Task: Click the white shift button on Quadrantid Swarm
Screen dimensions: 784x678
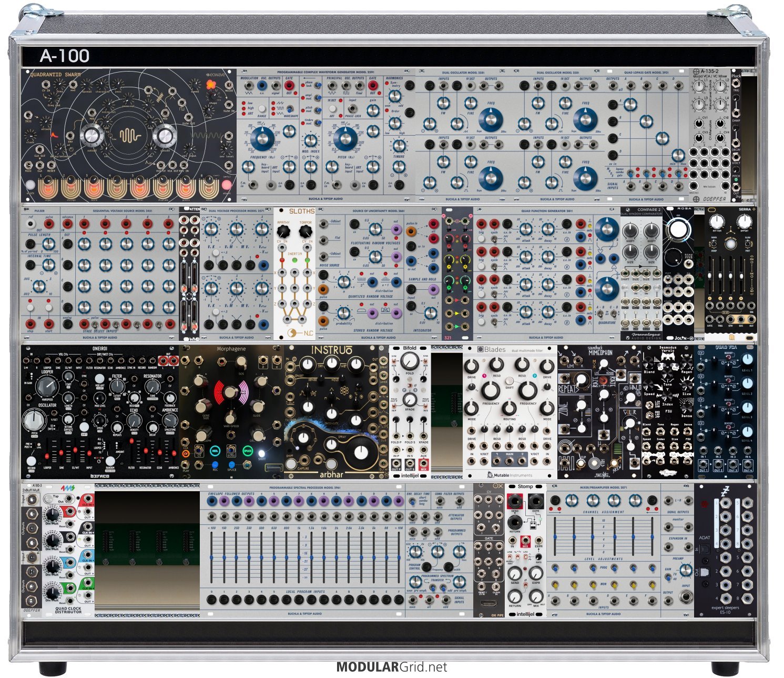Action: point(30,185)
